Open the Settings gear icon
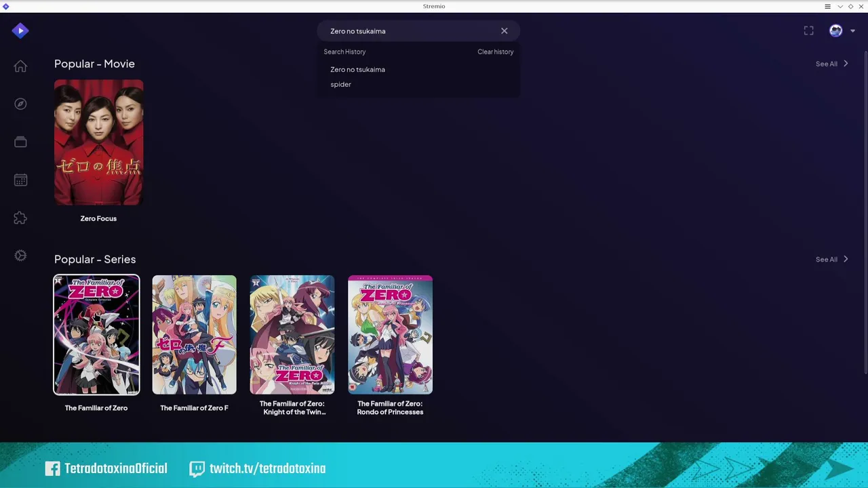The height and width of the screenshot is (488, 868). (20, 256)
